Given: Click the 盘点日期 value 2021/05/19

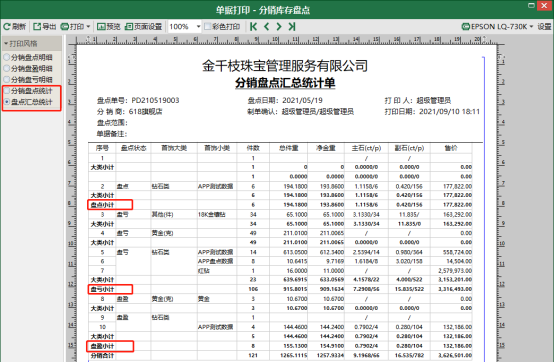Looking at the screenshot, I should point(302,100).
